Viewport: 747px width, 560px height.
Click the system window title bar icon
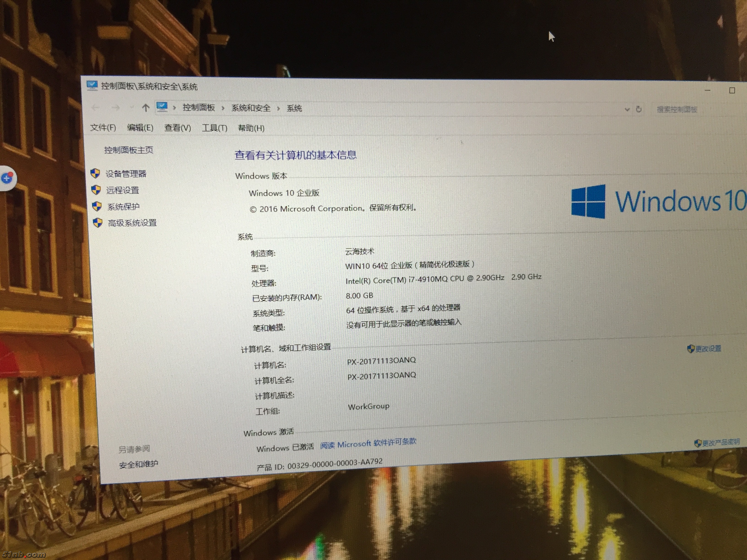point(92,85)
